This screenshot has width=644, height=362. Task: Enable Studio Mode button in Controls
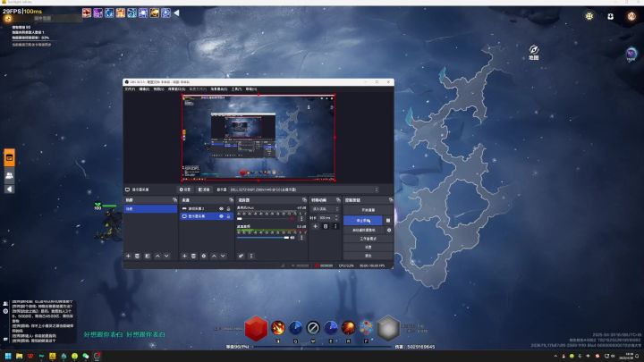click(x=368, y=239)
